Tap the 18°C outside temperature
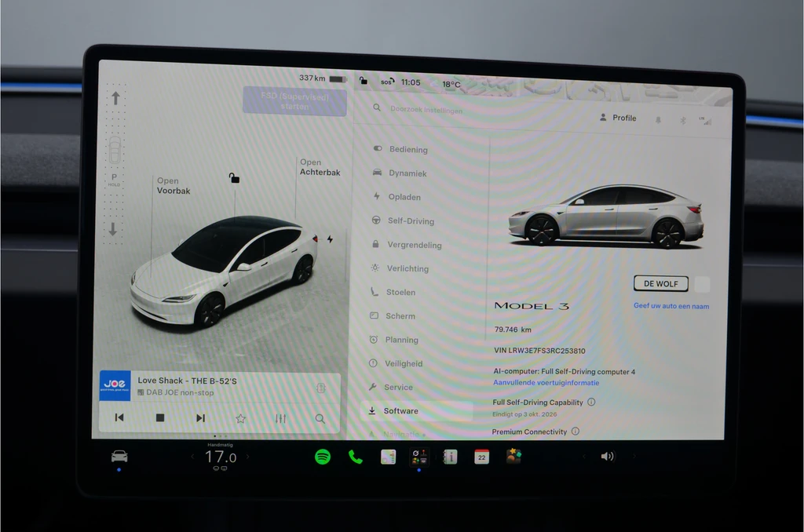This screenshot has height=532, width=804. [x=451, y=84]
